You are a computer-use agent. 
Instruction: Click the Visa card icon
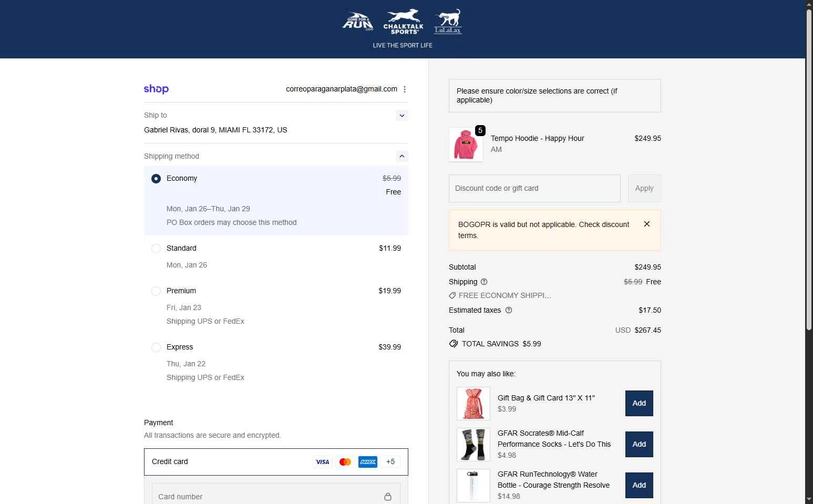tap(322, 462)
